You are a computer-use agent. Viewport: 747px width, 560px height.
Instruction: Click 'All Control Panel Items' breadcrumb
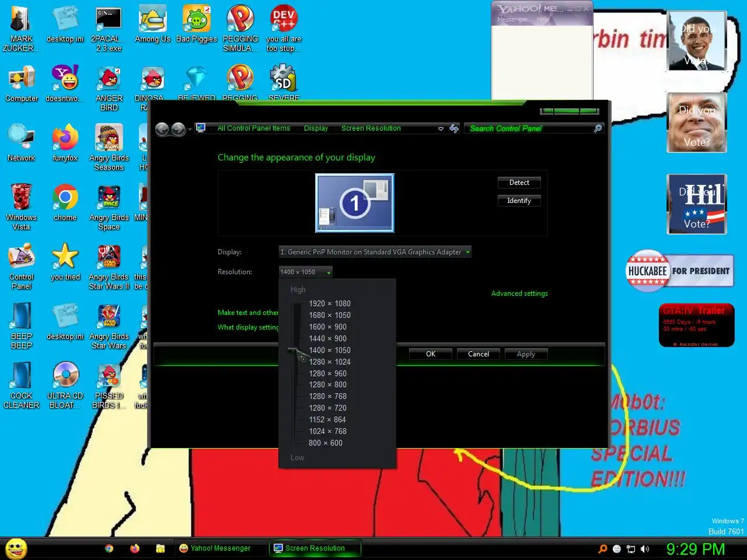(254, 128)
